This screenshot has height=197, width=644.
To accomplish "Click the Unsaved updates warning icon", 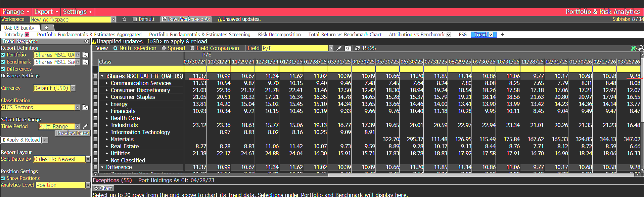I will click(x=220, y=19).
